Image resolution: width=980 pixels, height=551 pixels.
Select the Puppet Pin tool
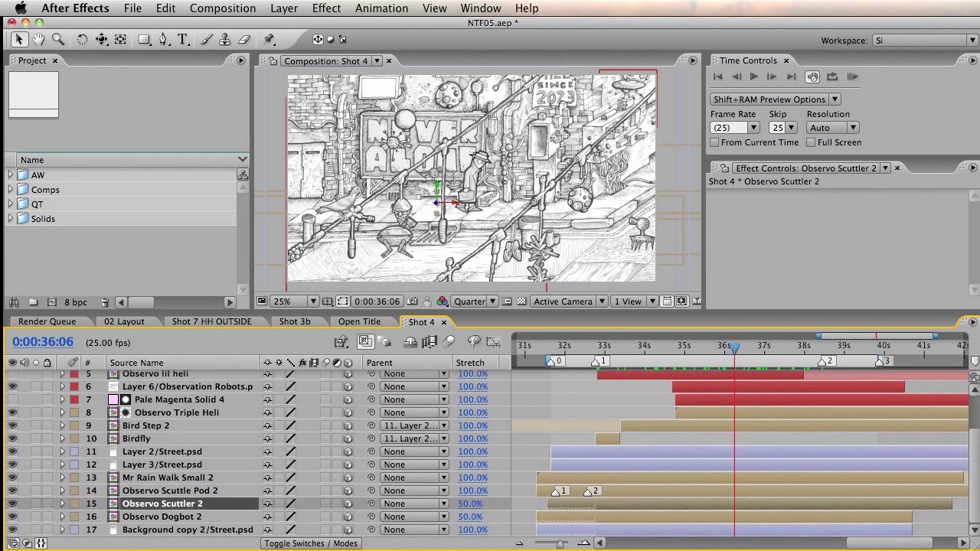[x=269, y=40]
